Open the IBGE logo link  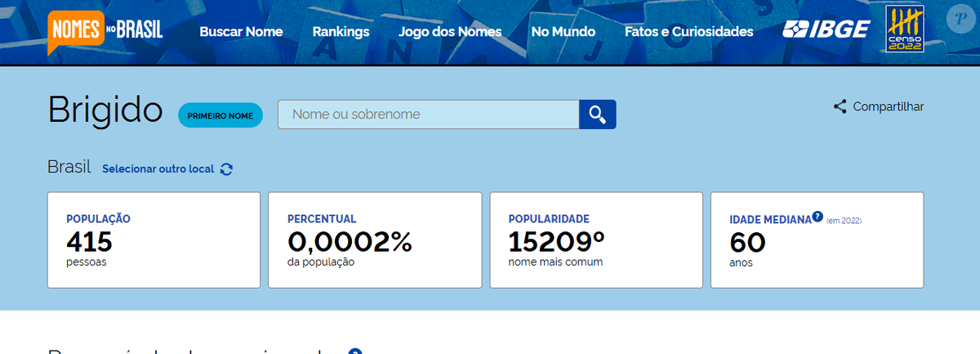click(x=826, y=30)
